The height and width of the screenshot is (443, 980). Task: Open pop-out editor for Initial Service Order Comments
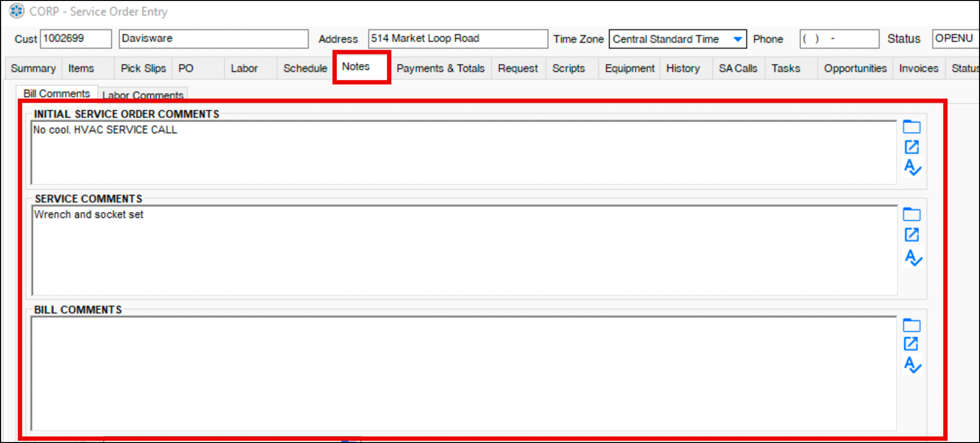tap(911, 147)
